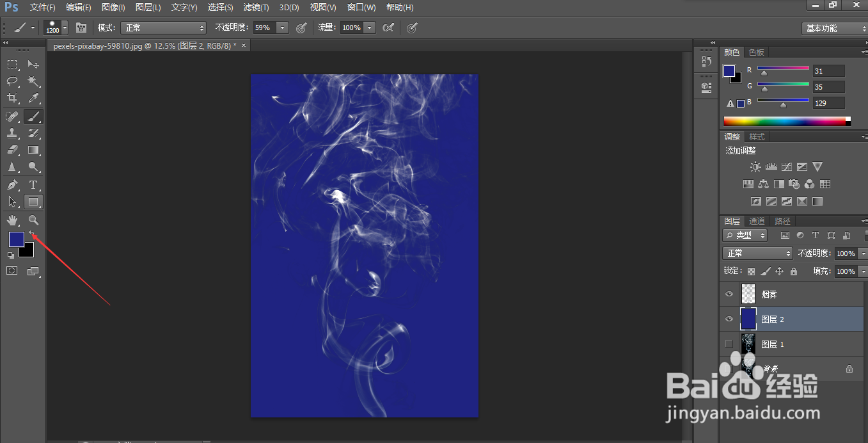This screenshot has height=443, width=868.
Task: Reset default foreground and background colors
Action: pos(10,255)
